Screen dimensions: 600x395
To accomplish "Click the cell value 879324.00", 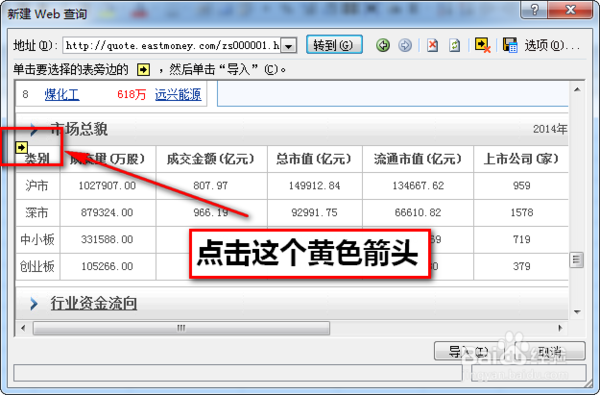I will pos(107,212).
